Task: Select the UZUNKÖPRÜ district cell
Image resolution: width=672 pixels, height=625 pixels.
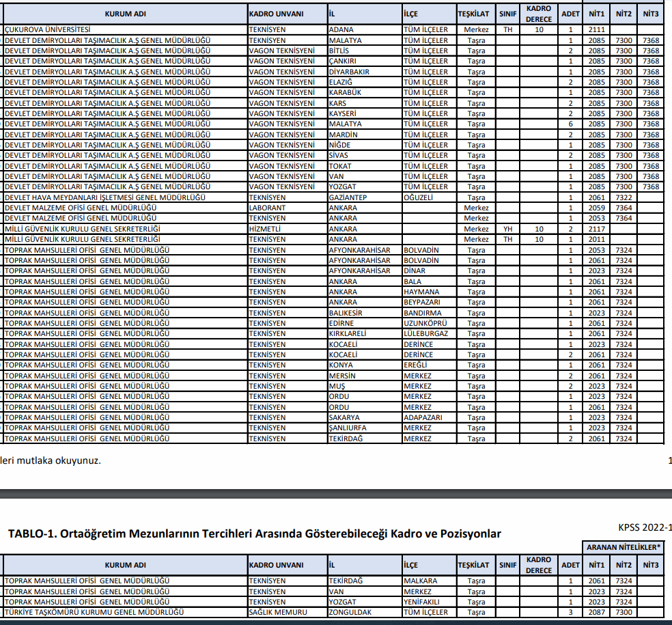Action: 430,323
